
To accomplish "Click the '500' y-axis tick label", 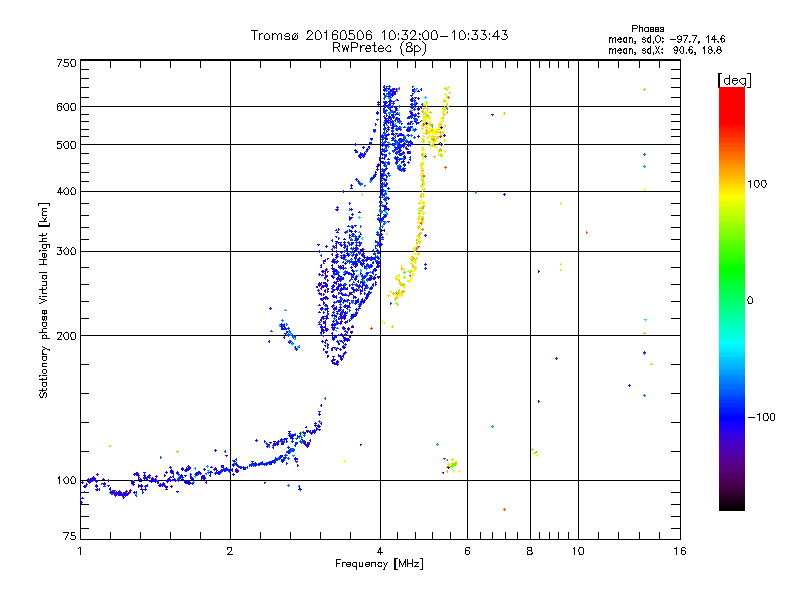I will click(x=66, y=145).
